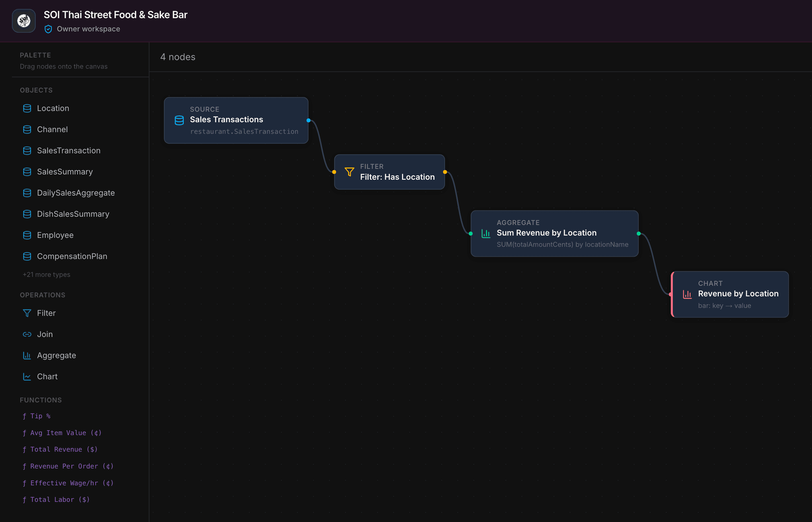Image resolution: width=812 pixels, height=522 pixels.
Task: Click the DishSalesSummary database icon
Action: click(27, 214)
